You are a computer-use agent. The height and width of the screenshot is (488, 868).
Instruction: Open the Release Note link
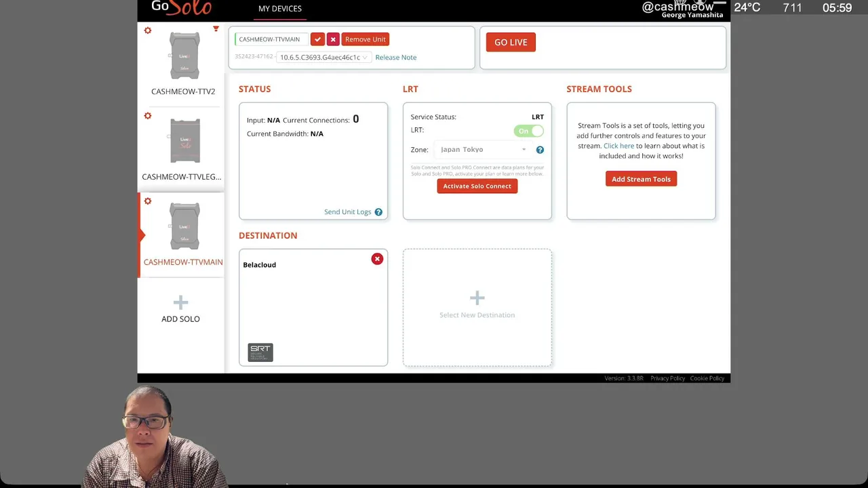[396, 58]
